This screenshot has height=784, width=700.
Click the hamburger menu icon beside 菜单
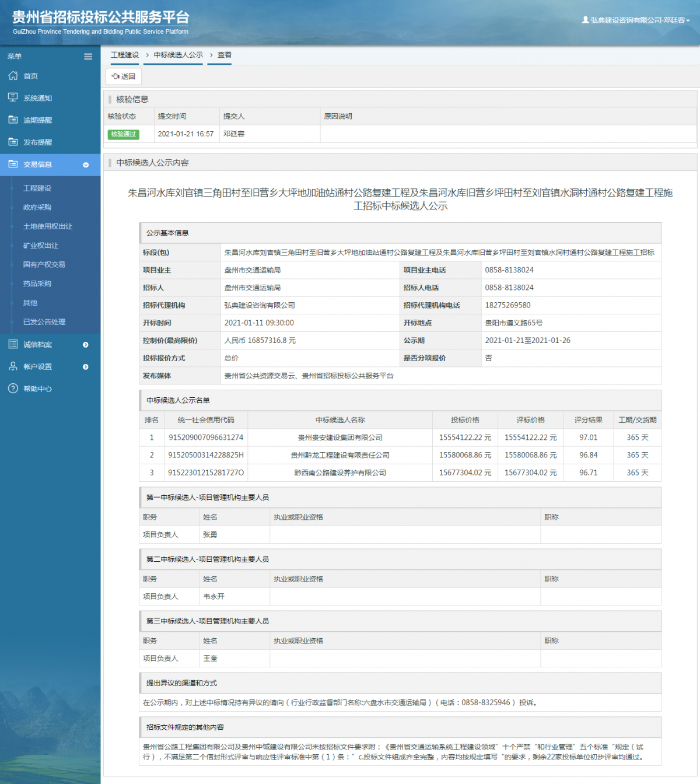(88, 57)
